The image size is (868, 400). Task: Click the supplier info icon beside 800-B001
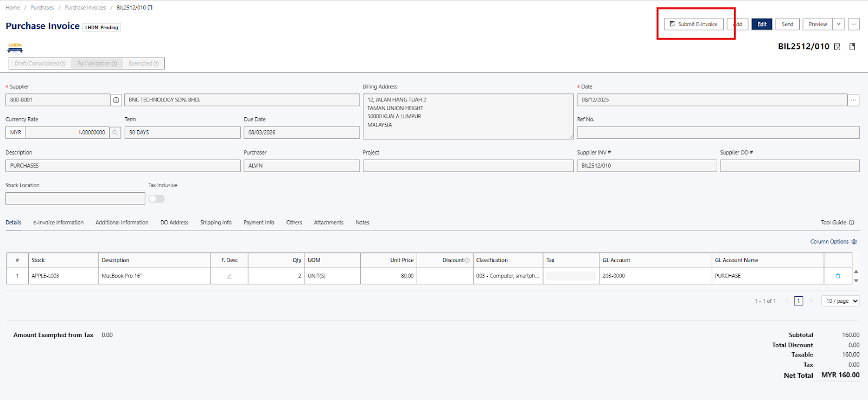click(116, 100)
